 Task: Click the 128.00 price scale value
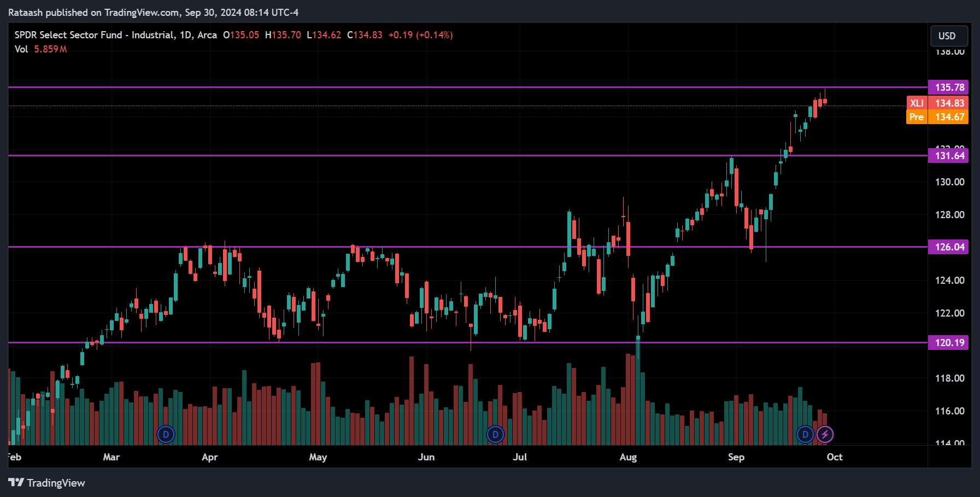coord(949,215)
